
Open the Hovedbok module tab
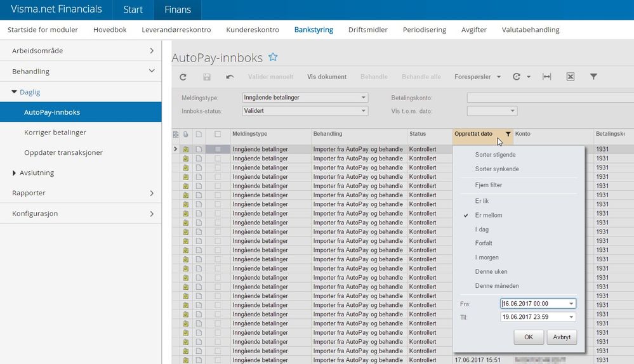coord(110,30)
